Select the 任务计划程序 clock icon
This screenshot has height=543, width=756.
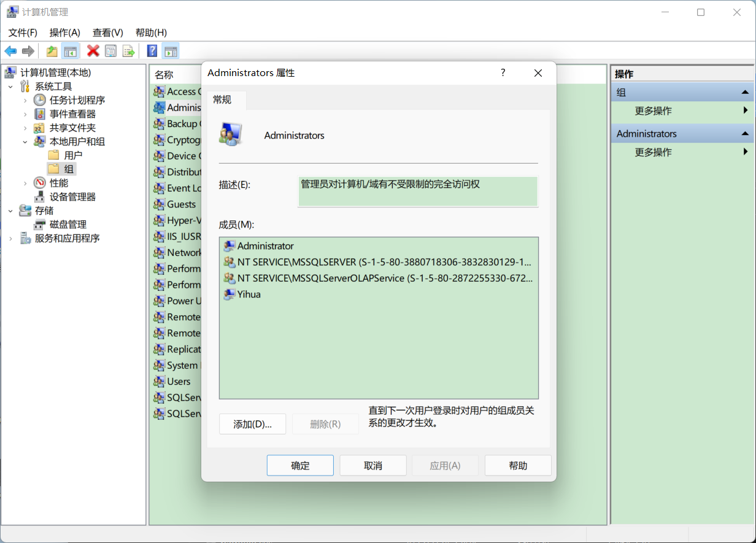click(39, 100)
